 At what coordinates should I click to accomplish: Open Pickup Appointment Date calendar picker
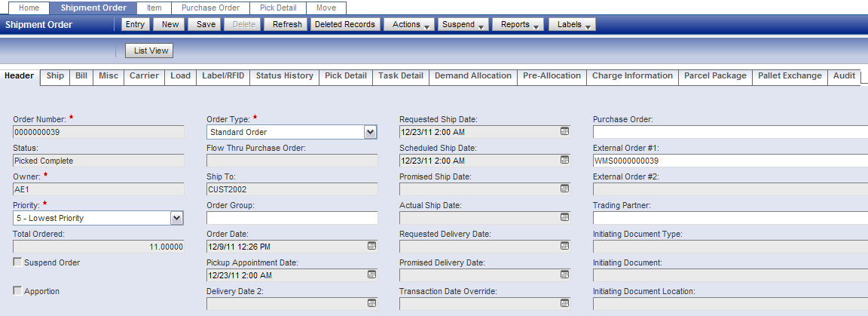click(x=371, y=275)
